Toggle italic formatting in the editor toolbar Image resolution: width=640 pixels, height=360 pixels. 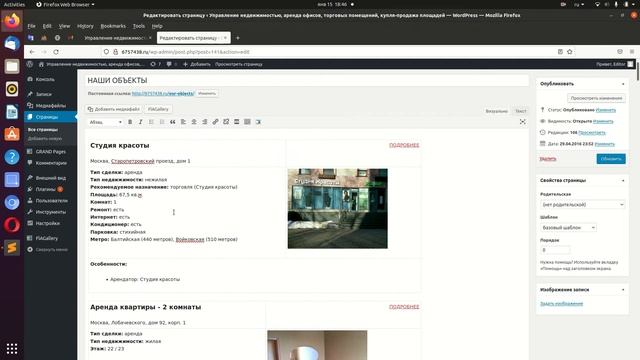coord(140,122)
